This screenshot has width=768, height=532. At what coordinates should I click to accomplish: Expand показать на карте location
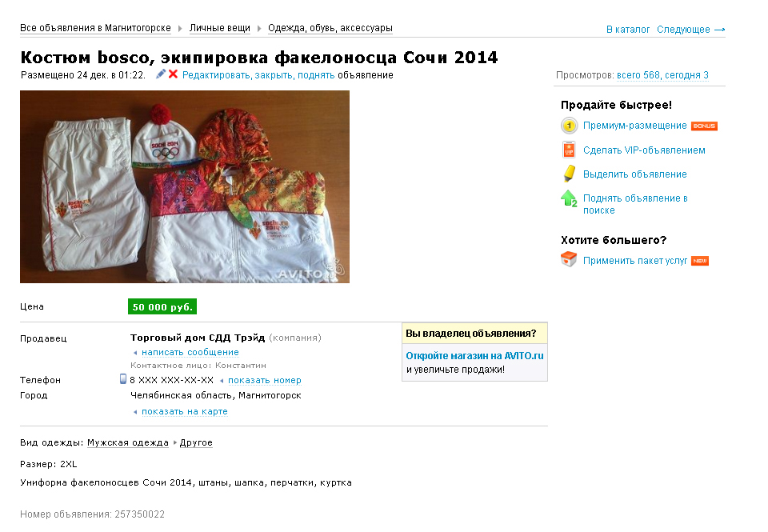pyautogui.click(x=185, y=411)
